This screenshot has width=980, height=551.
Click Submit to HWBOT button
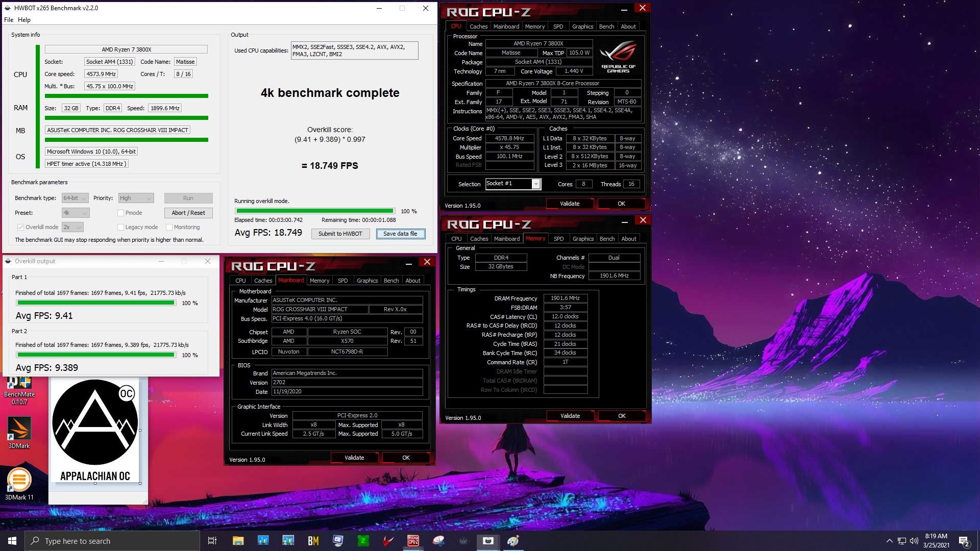340,234
